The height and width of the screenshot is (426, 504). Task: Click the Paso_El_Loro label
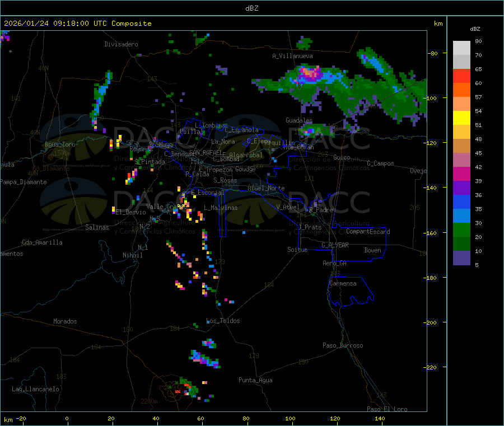[x=387, y=409]
